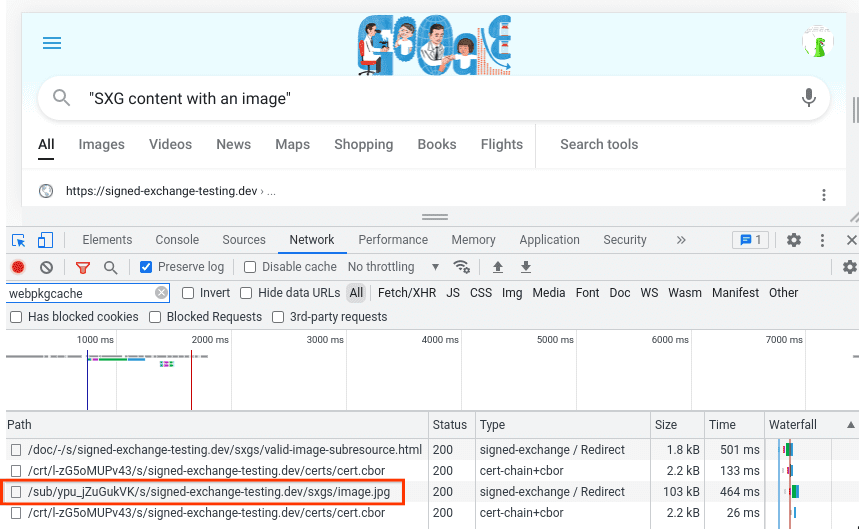Switch to the Console tab
This screenshot has width=859, height=529.
tap(177, 240)
